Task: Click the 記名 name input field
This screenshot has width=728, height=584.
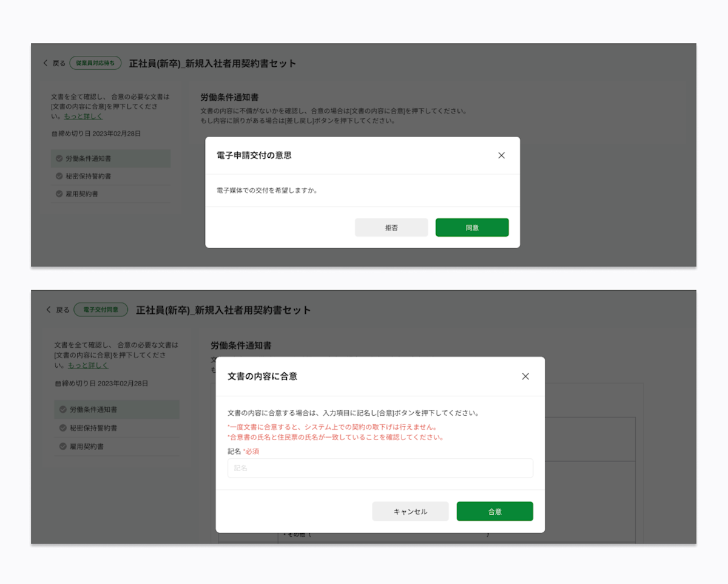Action: point(380,468)
